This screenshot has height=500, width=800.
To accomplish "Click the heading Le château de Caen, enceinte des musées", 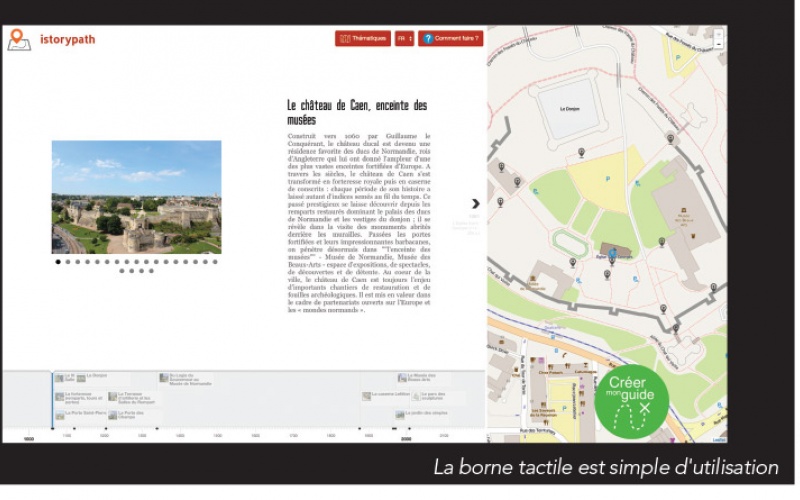I will coord(357,113).
